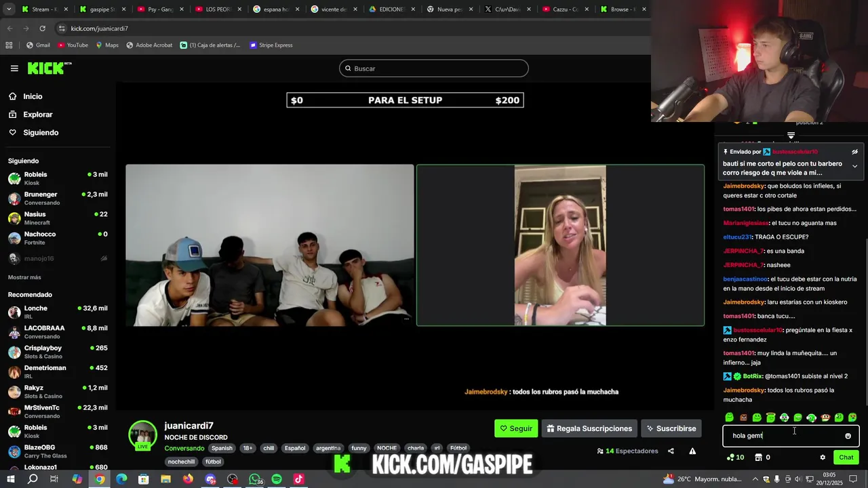Open the Kick hamburger menu
The width and height of the screenshot is (868, 488).
14,68
